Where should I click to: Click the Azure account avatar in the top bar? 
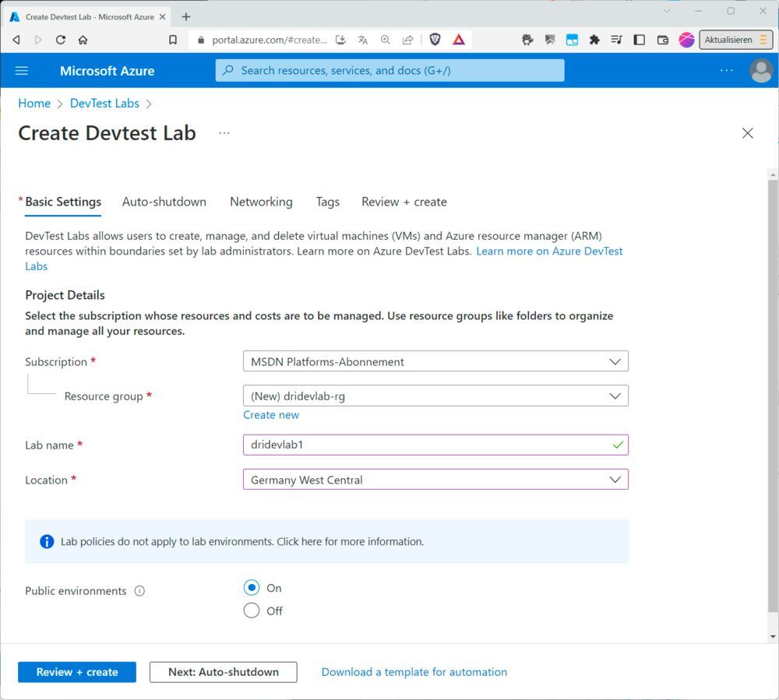click(761, 71)
